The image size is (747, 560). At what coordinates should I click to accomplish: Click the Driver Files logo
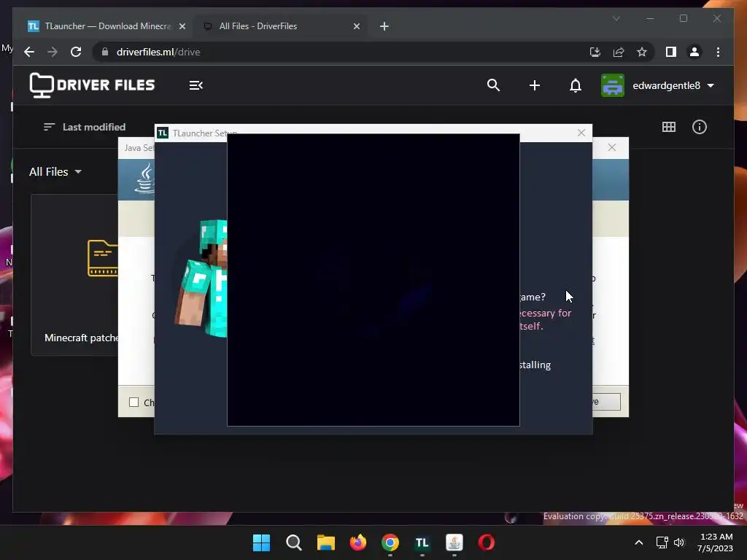(x=92, y=85)
